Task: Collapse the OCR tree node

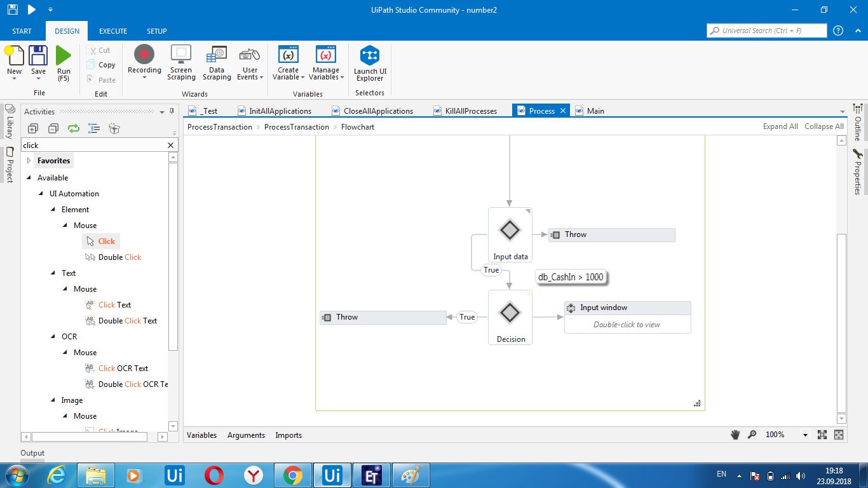Action: coord(53,337)
